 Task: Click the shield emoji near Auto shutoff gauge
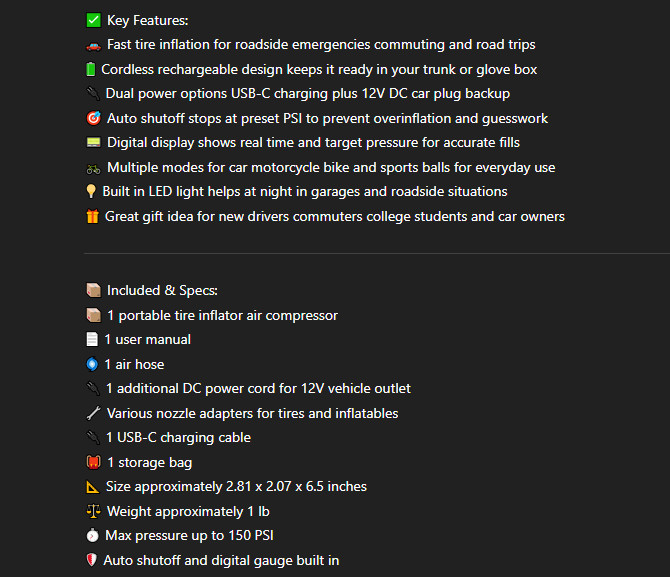click(91, 560)
